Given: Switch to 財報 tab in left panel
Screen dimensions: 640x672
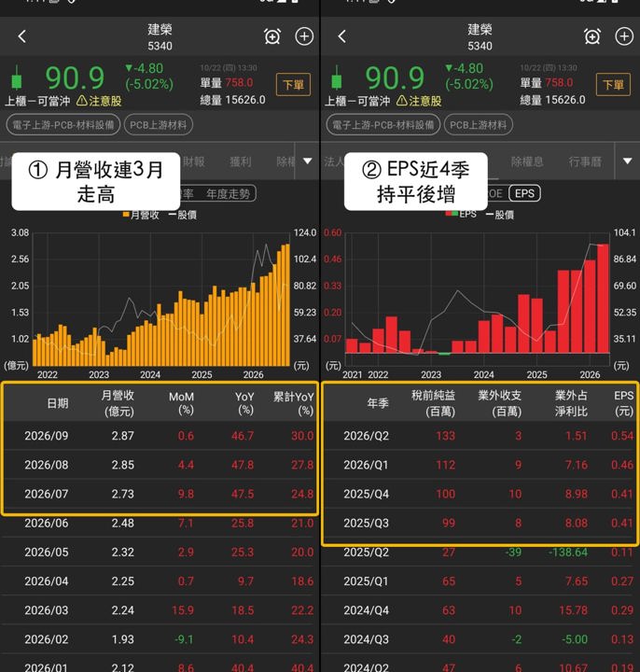Looking at the screenshot, I should pyautogui.click(x=194, y=161).
